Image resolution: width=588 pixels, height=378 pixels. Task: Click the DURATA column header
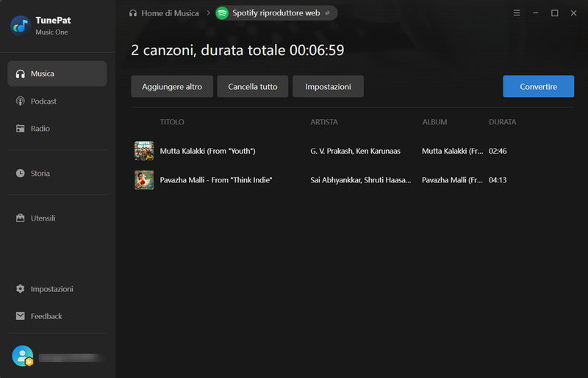(503, 122)
